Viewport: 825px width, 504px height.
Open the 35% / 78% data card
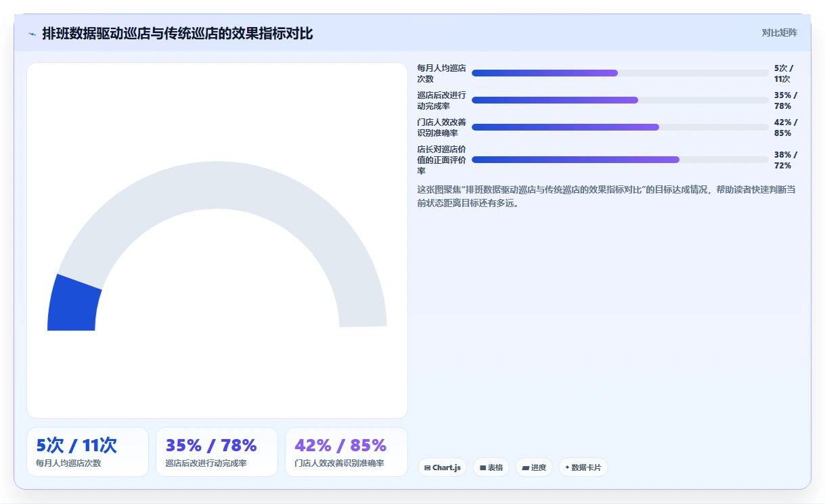(217, 452)
